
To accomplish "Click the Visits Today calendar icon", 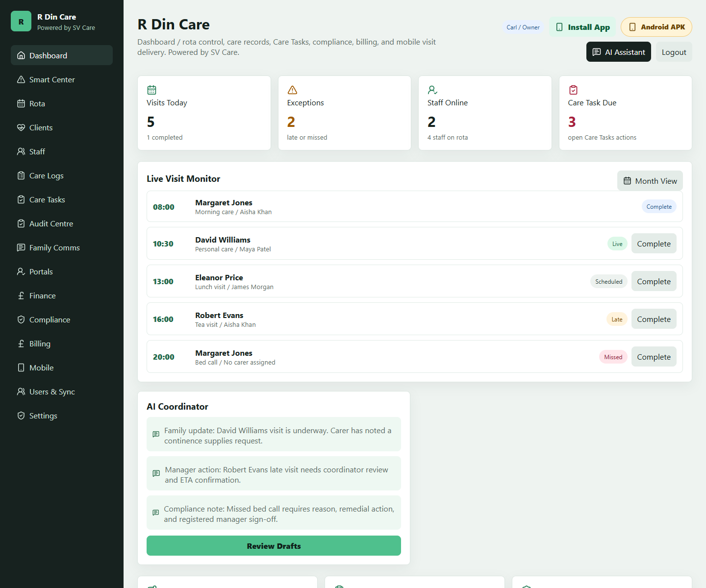I will [152, 90].
